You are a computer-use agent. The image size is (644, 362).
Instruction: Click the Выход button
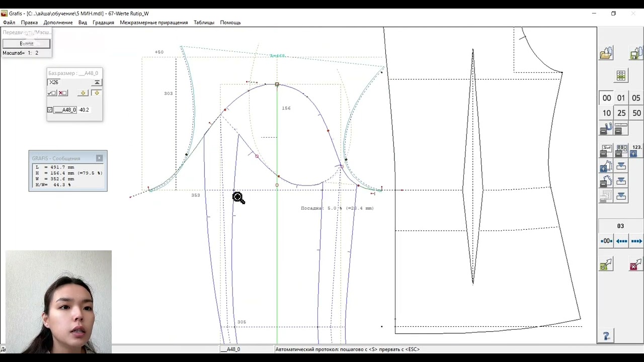26,44
